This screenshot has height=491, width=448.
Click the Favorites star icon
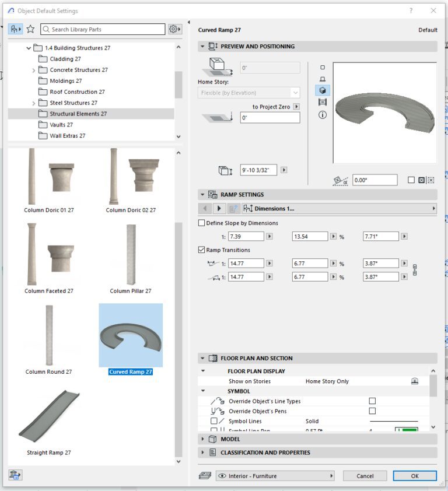pos(30,29)
